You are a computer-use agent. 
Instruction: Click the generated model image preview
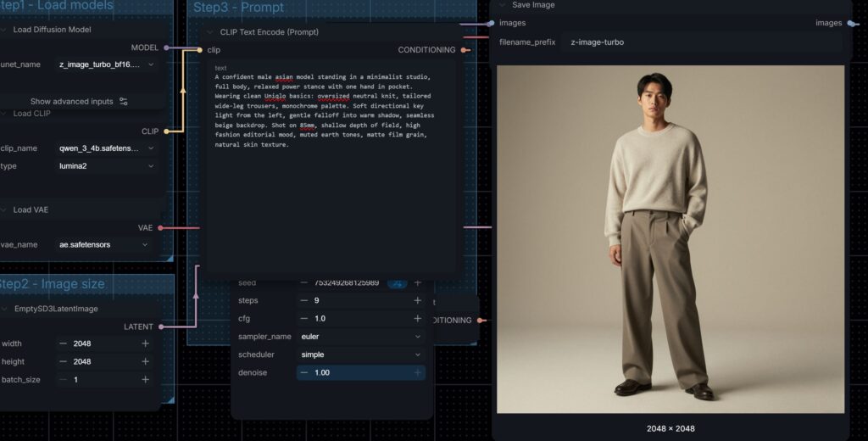pos(670,239)
